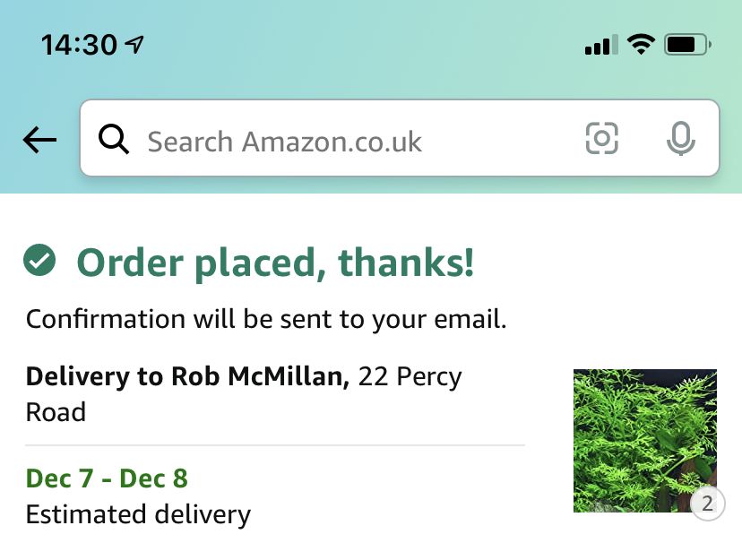This screenshot has width=742, height=560.
Task: Open the camera lens scan icon
Action: click(601, 138)
